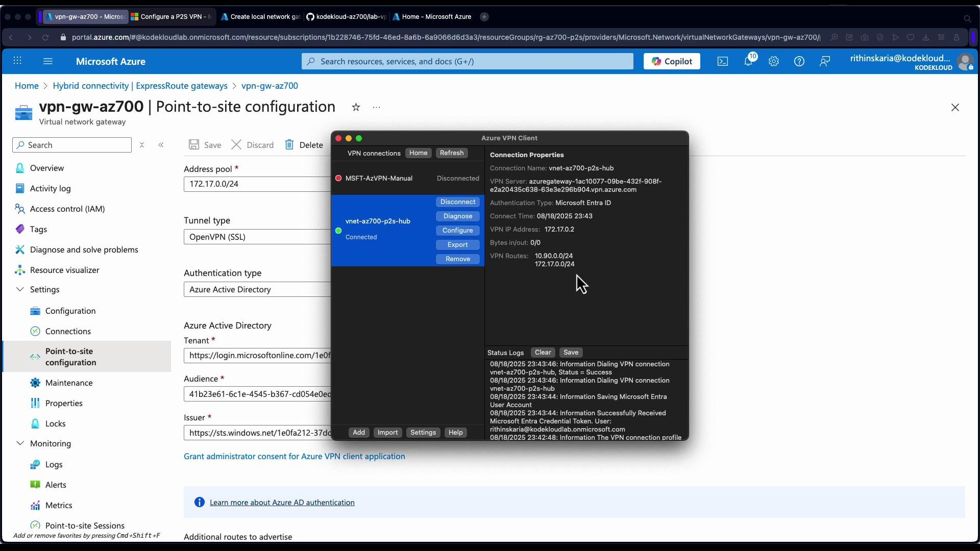
Task: Open the feedback icon in top bar
Action: (825, 61)
